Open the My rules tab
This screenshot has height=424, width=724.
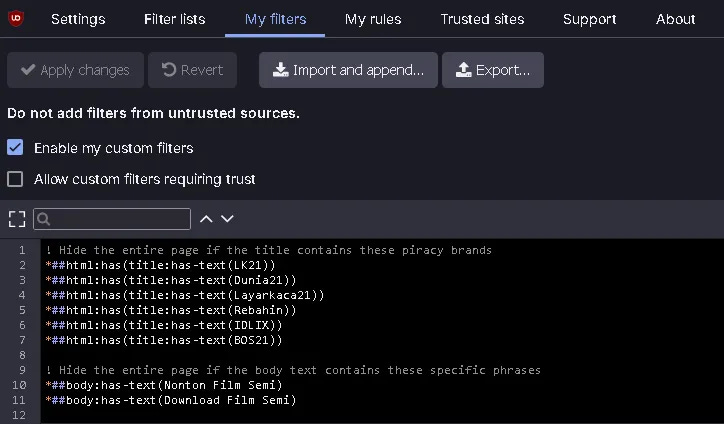point(373,19)
